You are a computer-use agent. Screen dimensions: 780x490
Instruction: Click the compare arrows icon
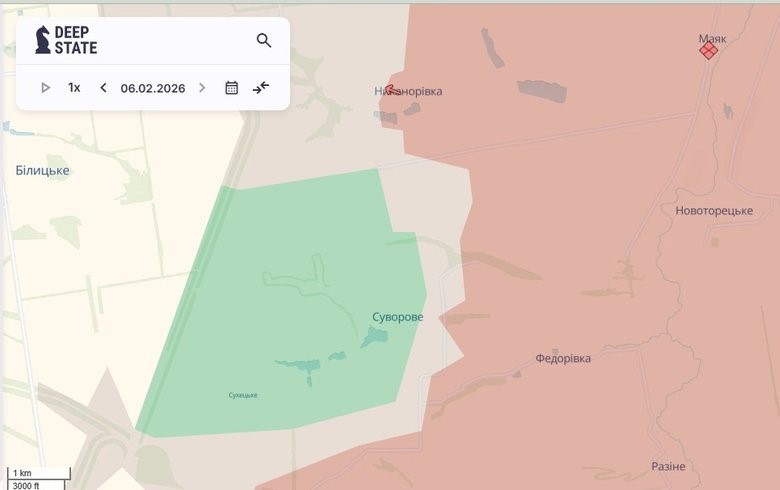point(261,88)
